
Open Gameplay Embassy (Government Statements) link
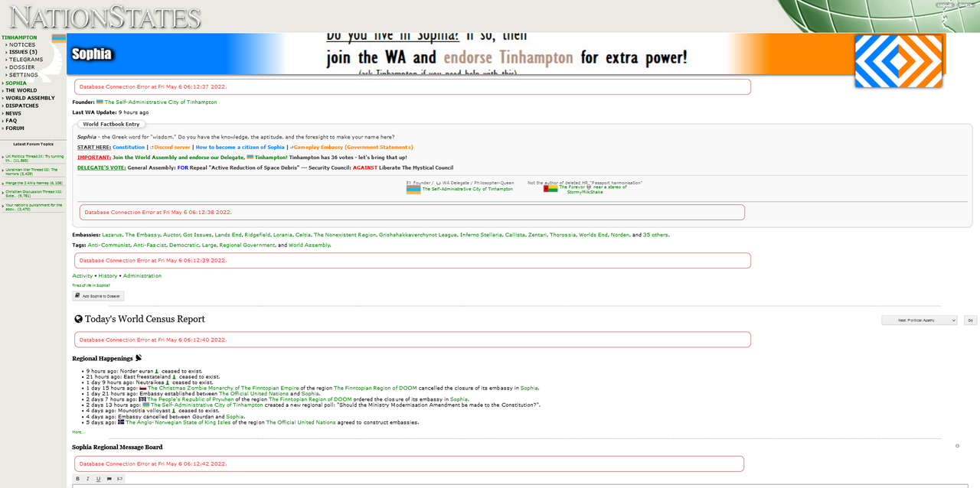pos(353,147)
